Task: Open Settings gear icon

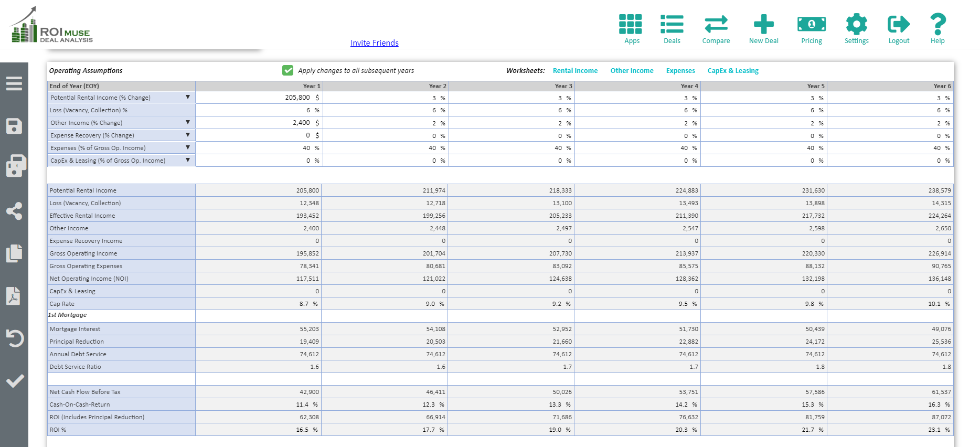Action: pos(856,25)
